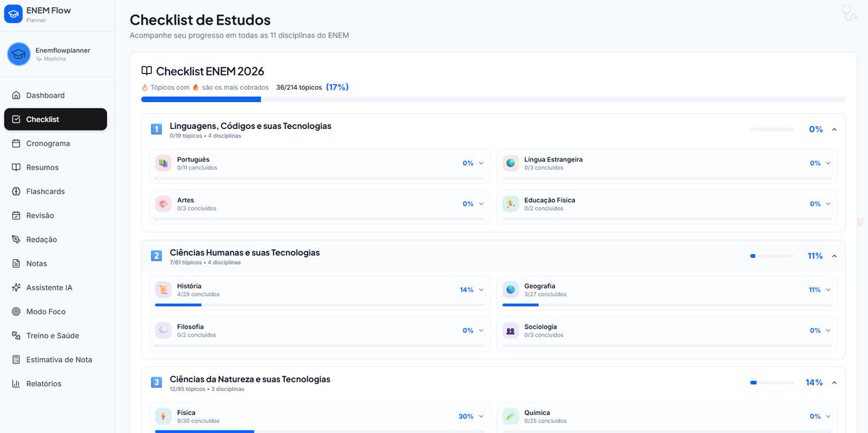Navigate to Modo Foco

point(56,311)
